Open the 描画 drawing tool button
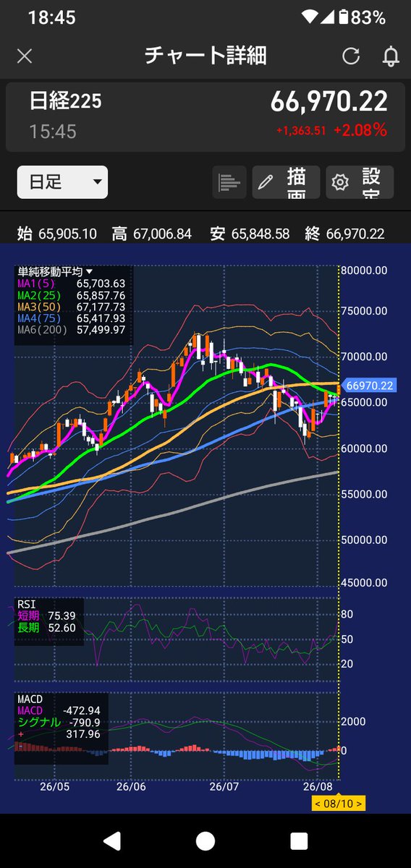Viewport: 411px width, 868px height. [x=286, y=182]
